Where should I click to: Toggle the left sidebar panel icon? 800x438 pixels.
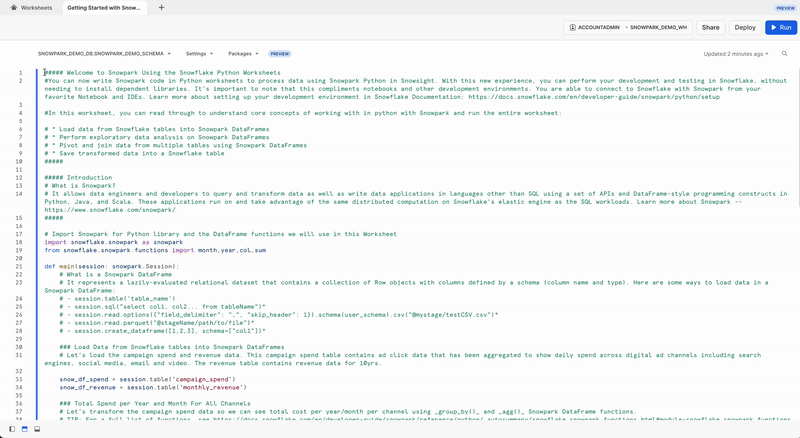coord(12,429)
